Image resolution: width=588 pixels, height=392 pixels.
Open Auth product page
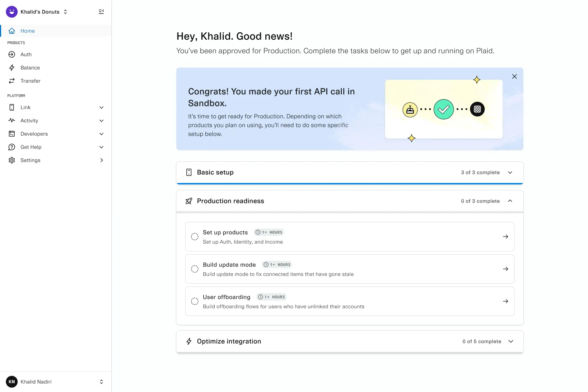(56, 54)
